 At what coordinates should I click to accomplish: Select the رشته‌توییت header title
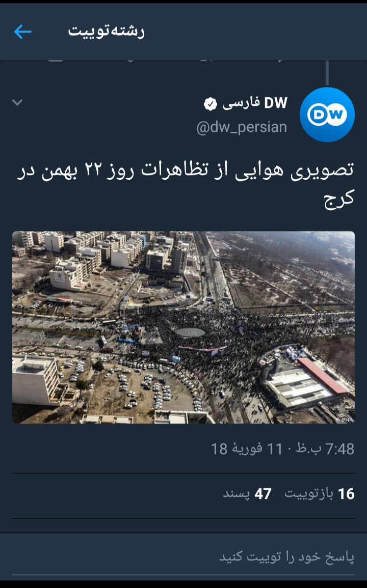[107, 32]
